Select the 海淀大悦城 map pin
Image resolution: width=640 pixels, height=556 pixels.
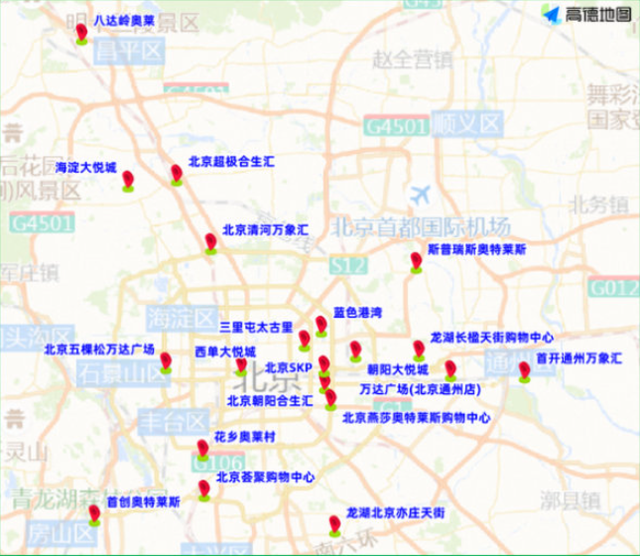(x=128, y=182)
